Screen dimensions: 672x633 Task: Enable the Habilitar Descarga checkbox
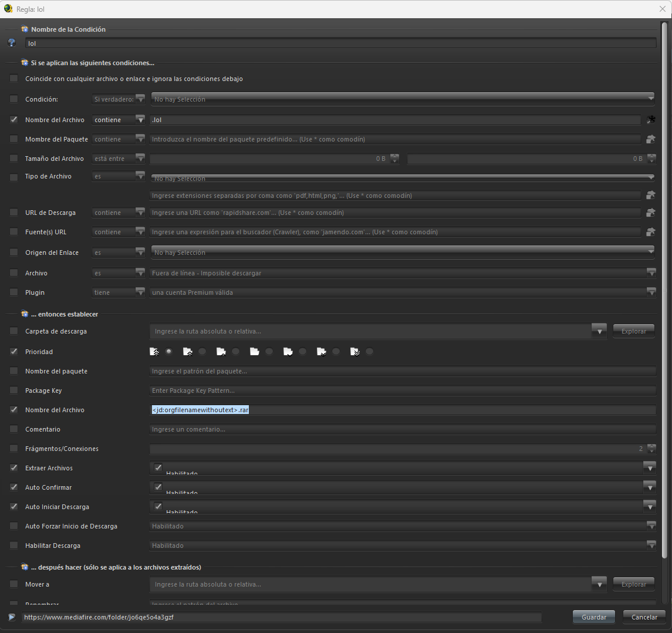13,546
